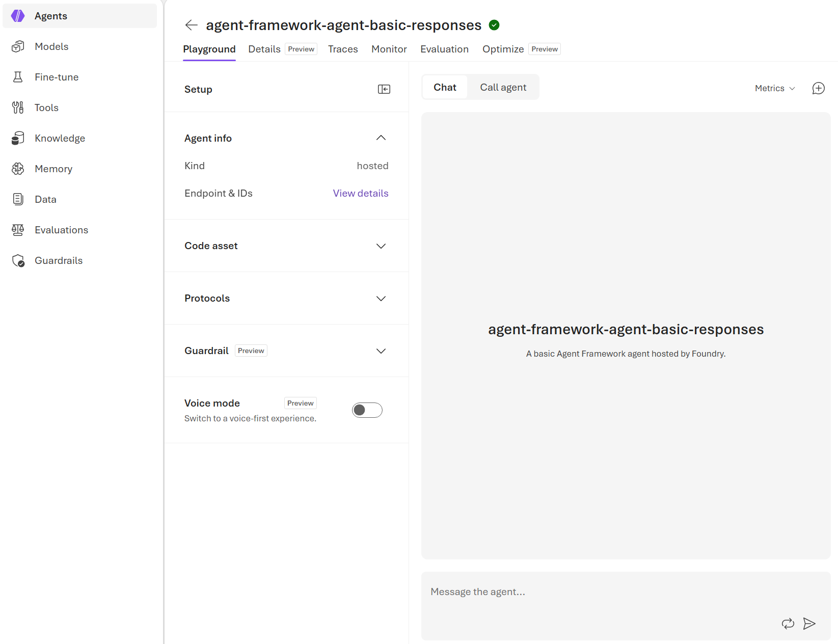838x644 pixels.
Task: Click the 'hosted' Kind value
Action: pyautogui.click(x=373, y=166)
